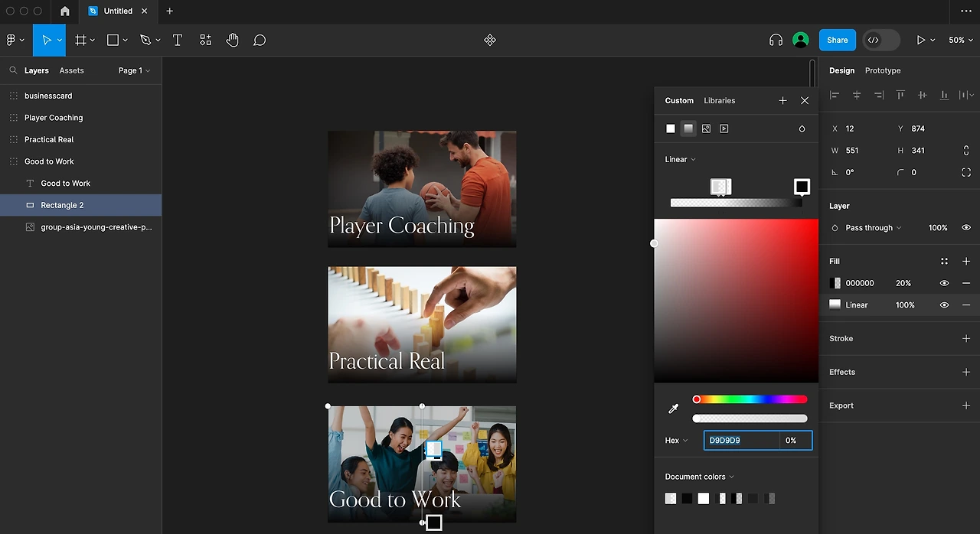Select the black gradient stop
This screenshot has height=534, width=980.
click(802, 187)
